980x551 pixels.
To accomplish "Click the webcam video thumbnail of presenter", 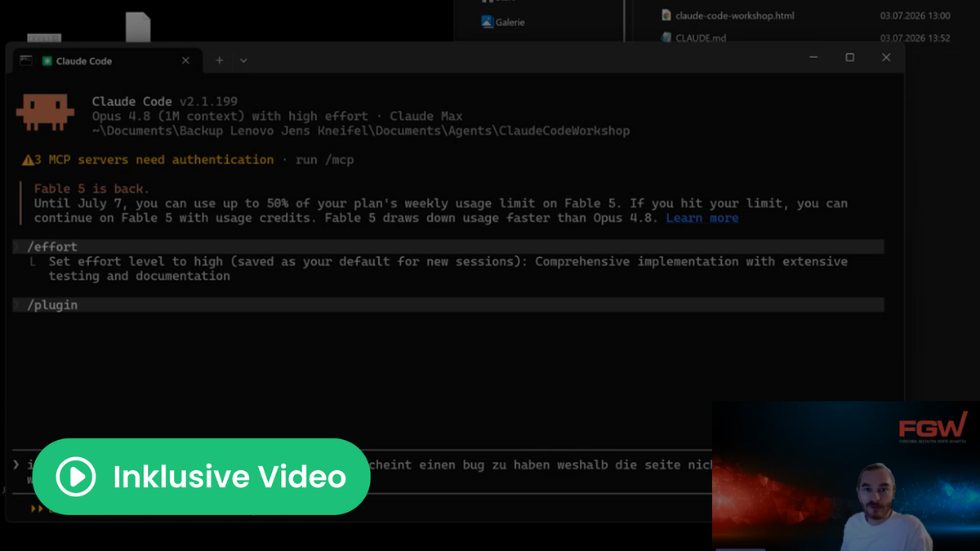I will click(x=846, y=476).
